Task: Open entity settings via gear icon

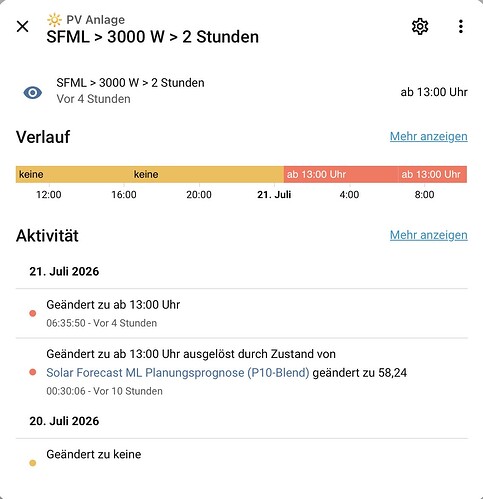Action: 420,26
